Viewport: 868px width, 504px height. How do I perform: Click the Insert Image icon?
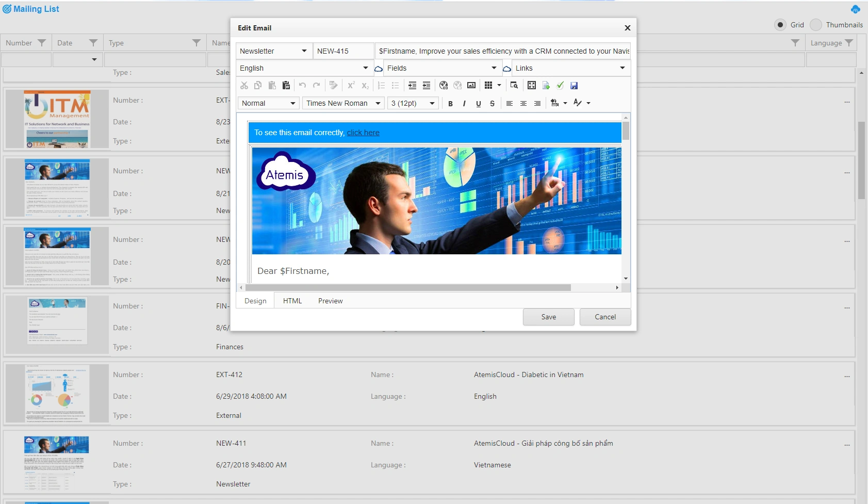tap(472, 86)
